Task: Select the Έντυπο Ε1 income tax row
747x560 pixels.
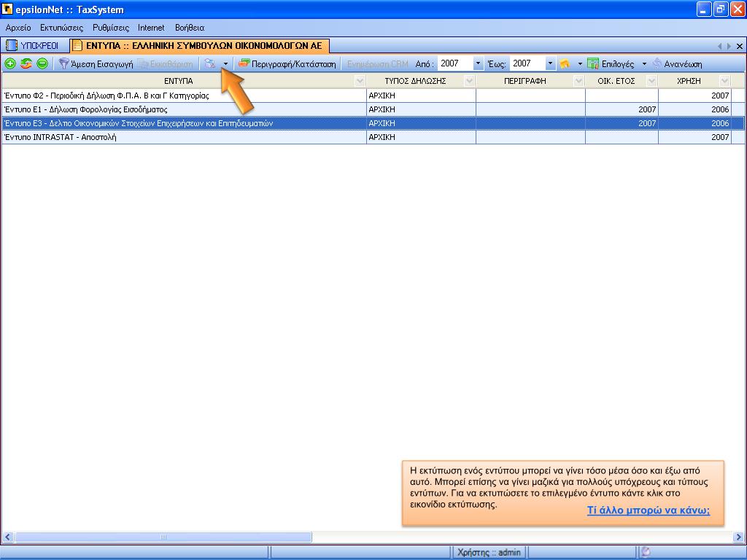Action: point(182,109)
